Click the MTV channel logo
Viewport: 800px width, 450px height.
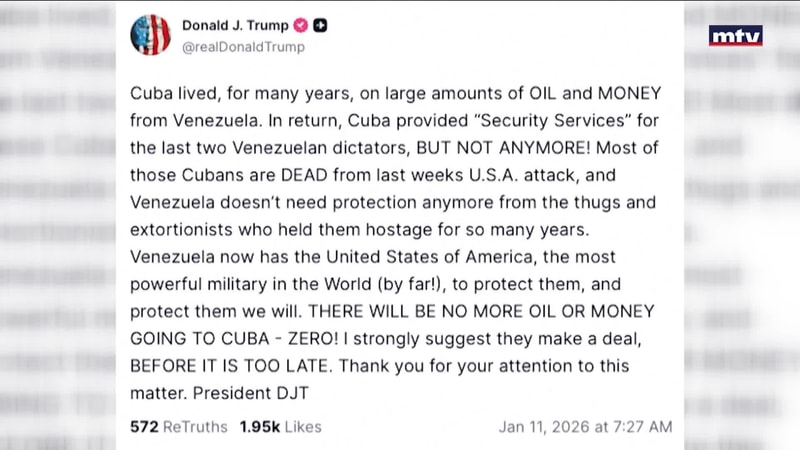[735, 36]
